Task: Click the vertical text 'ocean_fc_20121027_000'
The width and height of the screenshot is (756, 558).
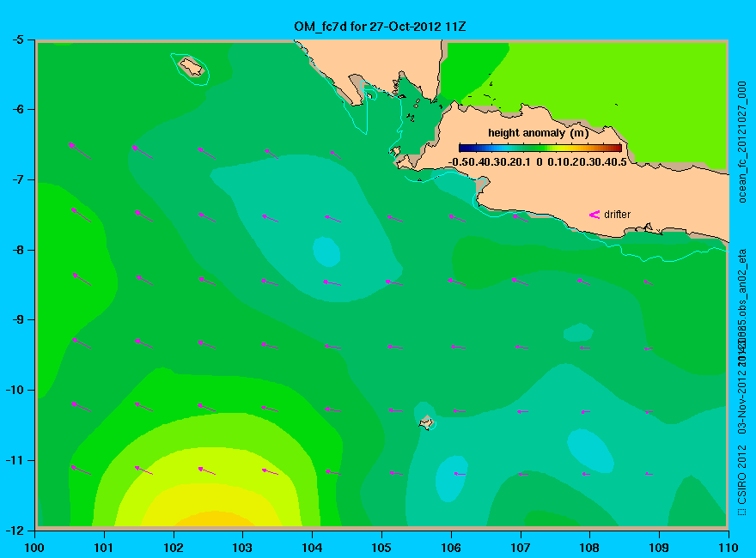Action: pyautogui.click(x=742, y=143)
